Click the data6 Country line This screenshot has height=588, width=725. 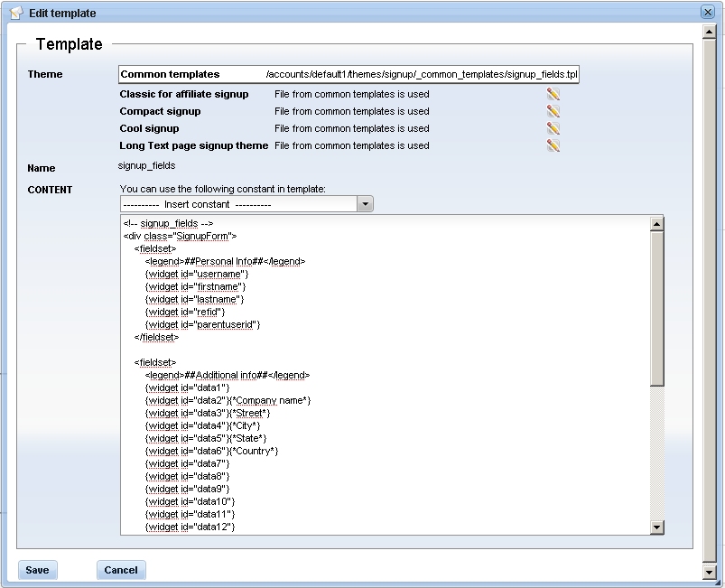point(211,451)
